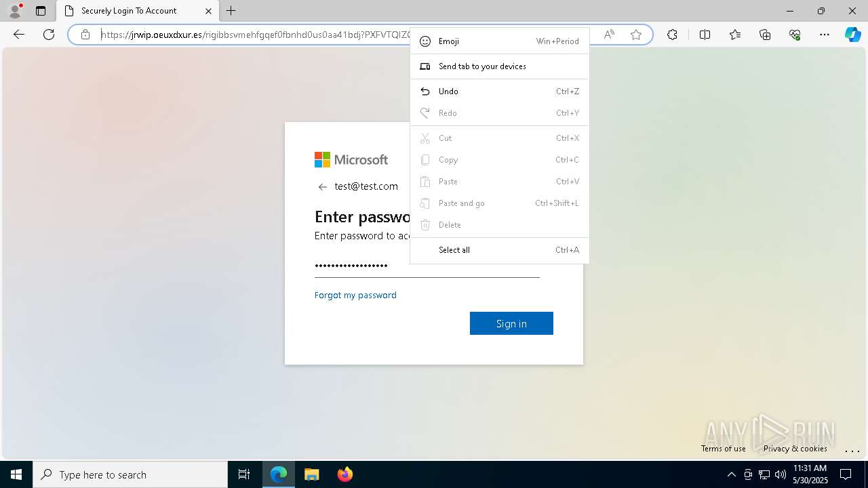Select Cut in the context menu
The height and width of the screenshot is (488, 868).
[x=500, y=138]
